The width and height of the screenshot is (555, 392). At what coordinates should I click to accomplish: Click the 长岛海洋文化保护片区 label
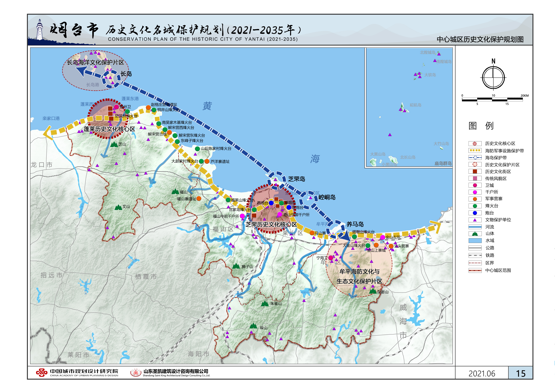[x=96, y=63]
